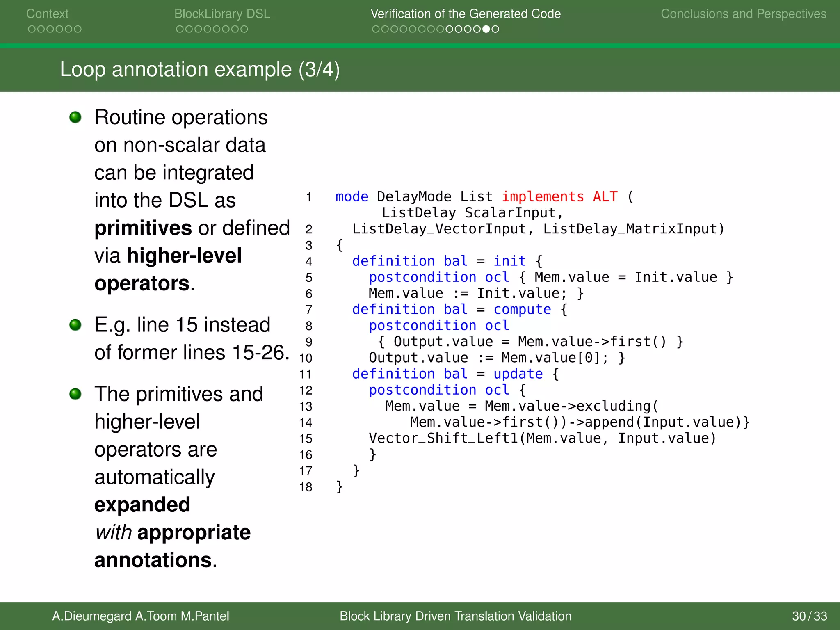Click 'Mem.value := Init.value; }' line

tap(476, 294)
